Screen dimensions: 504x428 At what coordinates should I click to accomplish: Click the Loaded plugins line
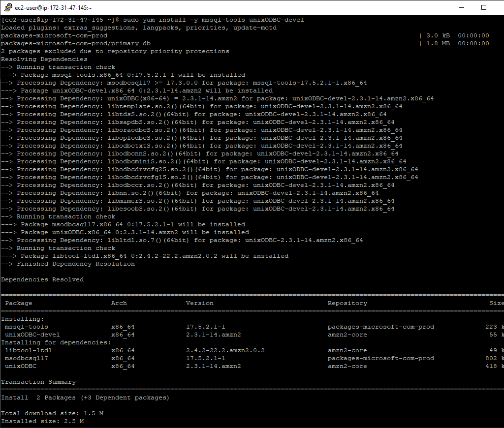pyautogui.click(x=139, y=28)
